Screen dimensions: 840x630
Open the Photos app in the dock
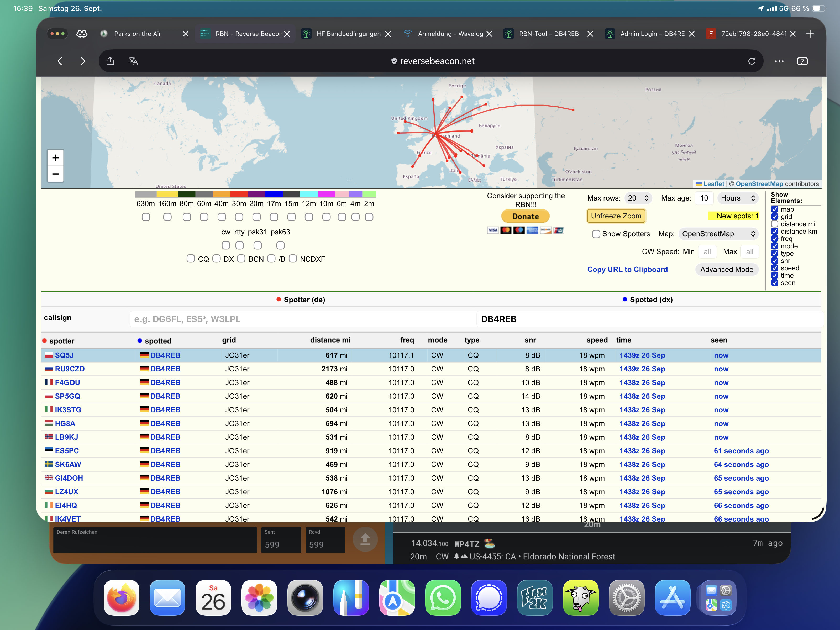[259, 597]
